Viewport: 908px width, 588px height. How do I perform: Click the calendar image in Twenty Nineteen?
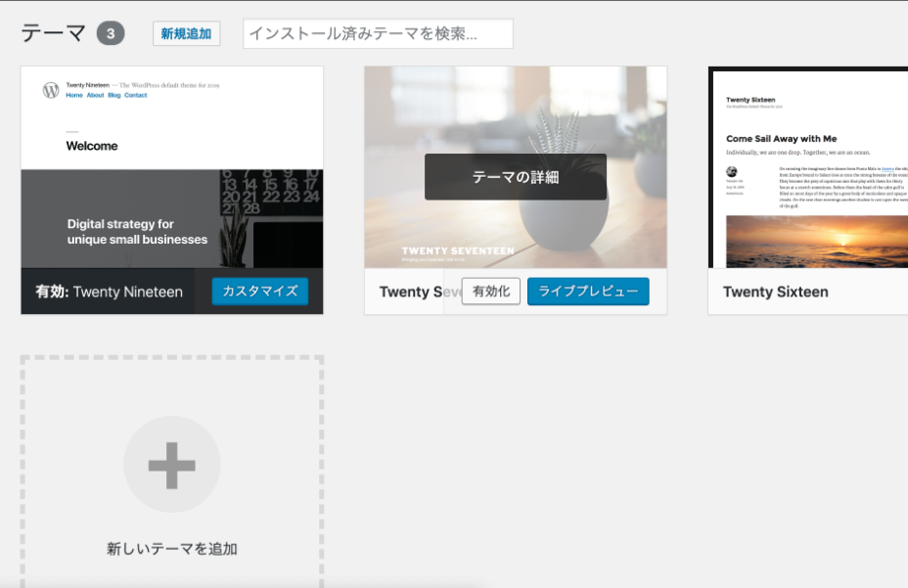click(269, 205)
